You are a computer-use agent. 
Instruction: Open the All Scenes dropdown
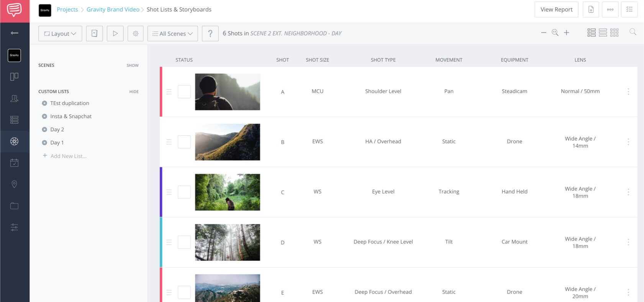click(x=172, y=34)
